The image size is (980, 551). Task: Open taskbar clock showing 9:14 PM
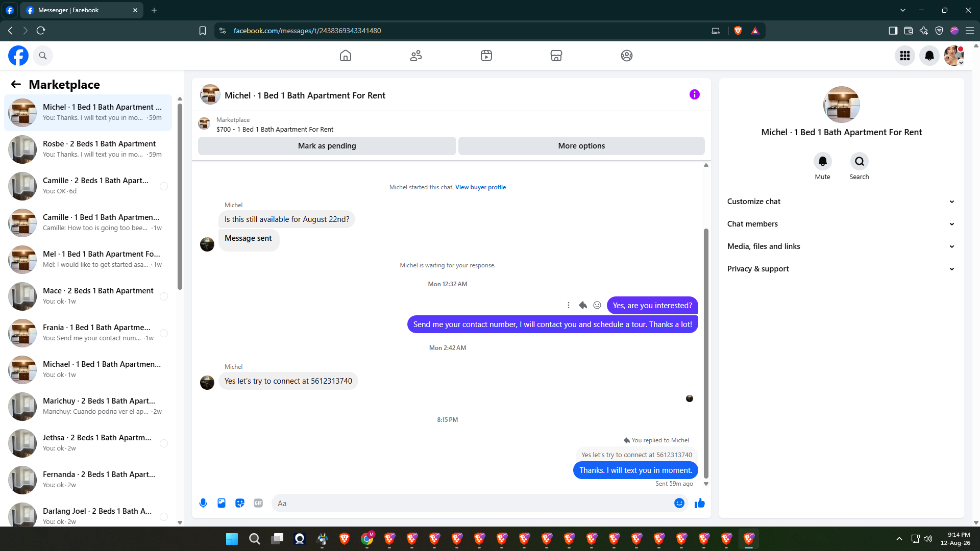coord(955,539)
